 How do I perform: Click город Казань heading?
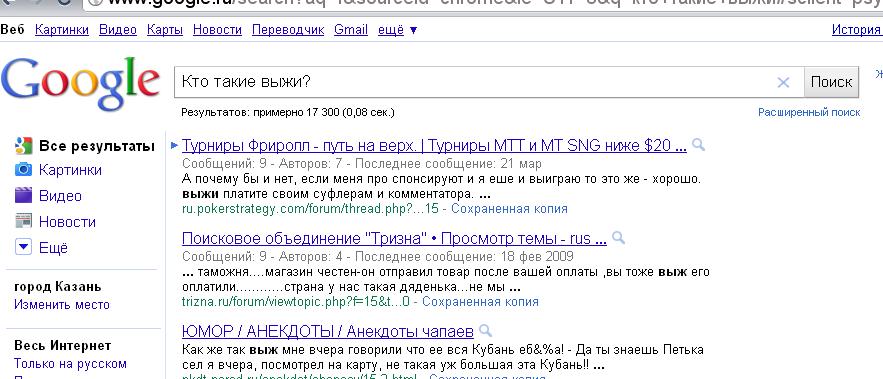pyautogui.click(x=57, y=287)
